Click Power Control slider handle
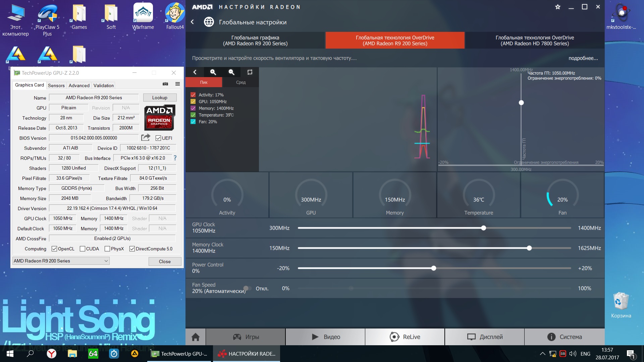Screen dimensions: 644x362 (x=434, y=268)
